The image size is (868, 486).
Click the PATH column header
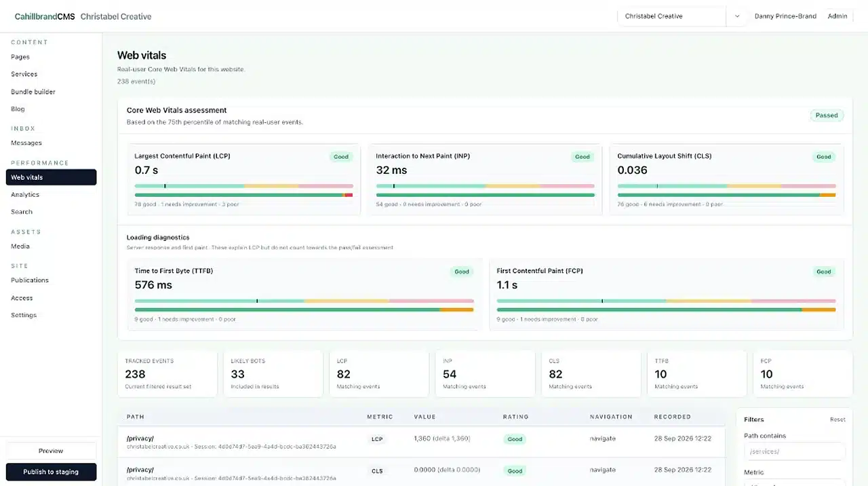pos(136,417)
